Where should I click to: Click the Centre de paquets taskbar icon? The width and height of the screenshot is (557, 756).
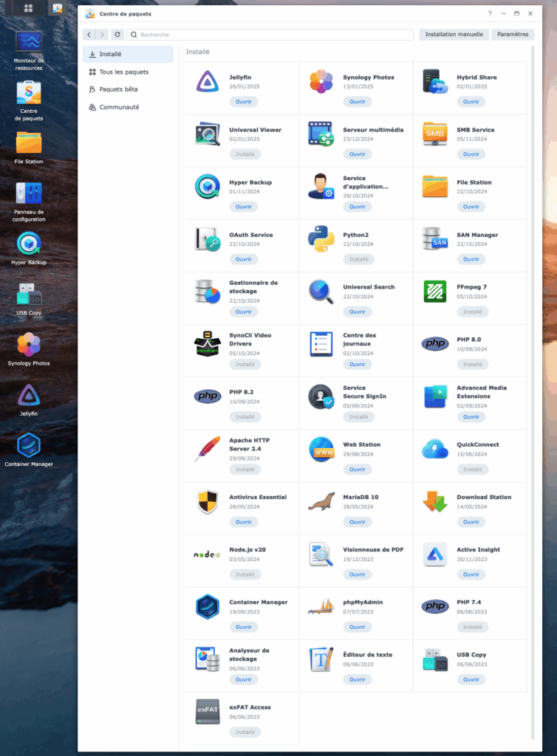pyautogui.click(x=58, y=8)
